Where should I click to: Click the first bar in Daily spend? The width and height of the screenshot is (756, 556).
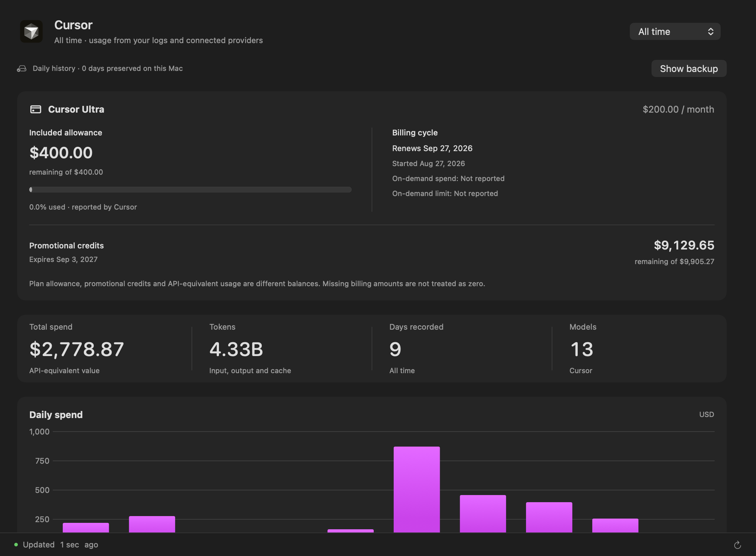(86, 528)
